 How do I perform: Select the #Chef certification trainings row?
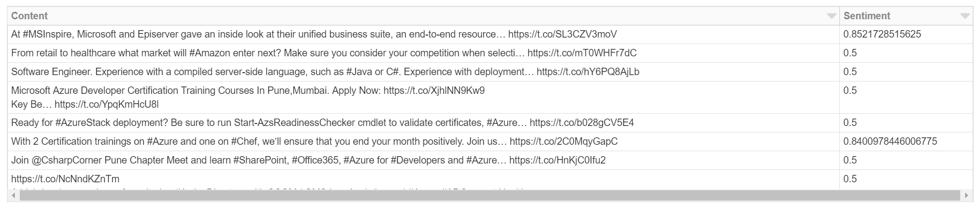(314, 142)
